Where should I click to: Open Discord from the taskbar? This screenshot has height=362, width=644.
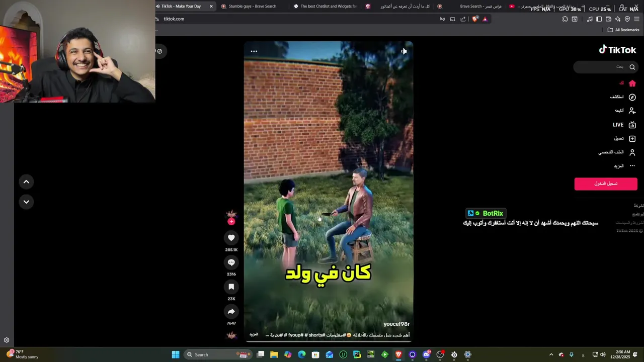click(427, 354)
